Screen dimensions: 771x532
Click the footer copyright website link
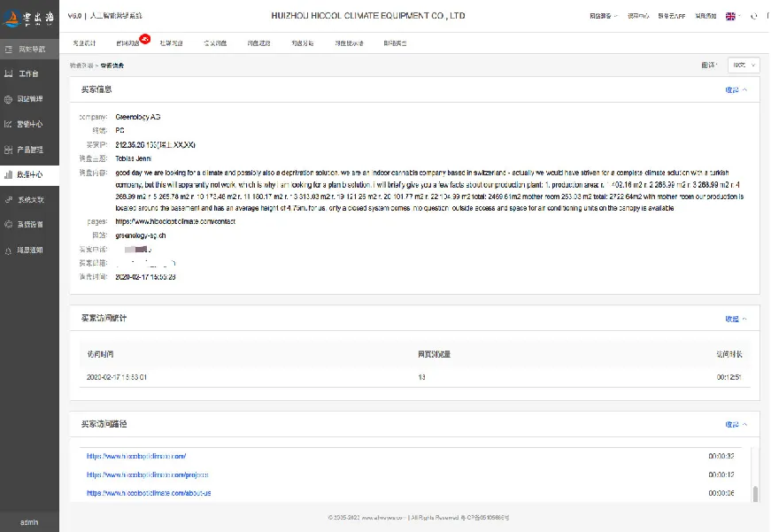pyautogui.click(x=382, y=518)
